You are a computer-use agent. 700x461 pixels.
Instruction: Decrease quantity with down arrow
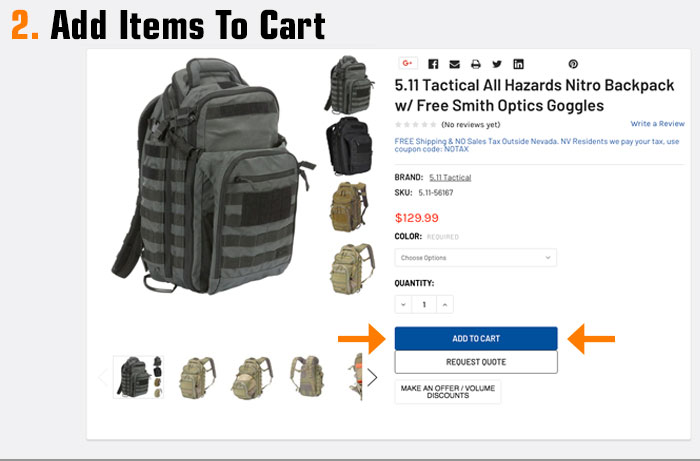[x=403, y=304]
